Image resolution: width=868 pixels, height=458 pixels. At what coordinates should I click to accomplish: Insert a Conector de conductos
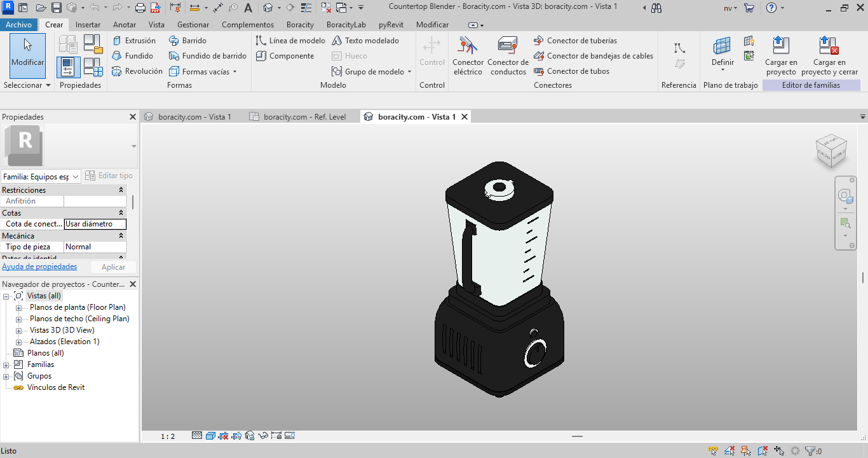click(508, 56)
